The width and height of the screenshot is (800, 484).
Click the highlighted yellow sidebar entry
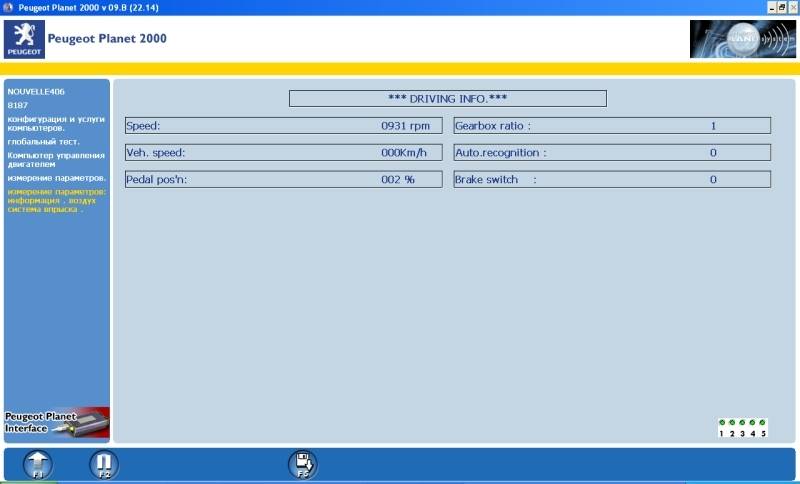pos(56,200)
